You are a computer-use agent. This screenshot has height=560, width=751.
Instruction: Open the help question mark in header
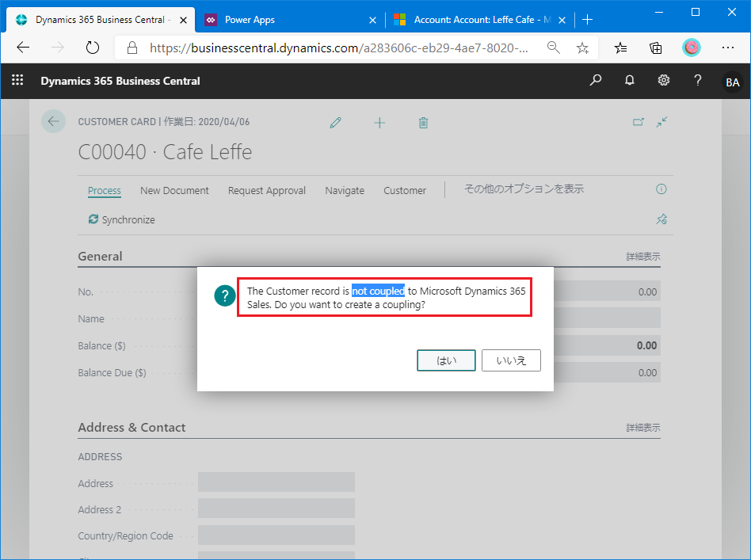(698, 80)
